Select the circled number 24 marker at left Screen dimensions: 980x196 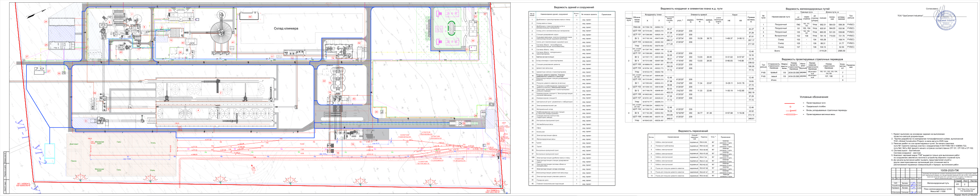coord(46,22)
